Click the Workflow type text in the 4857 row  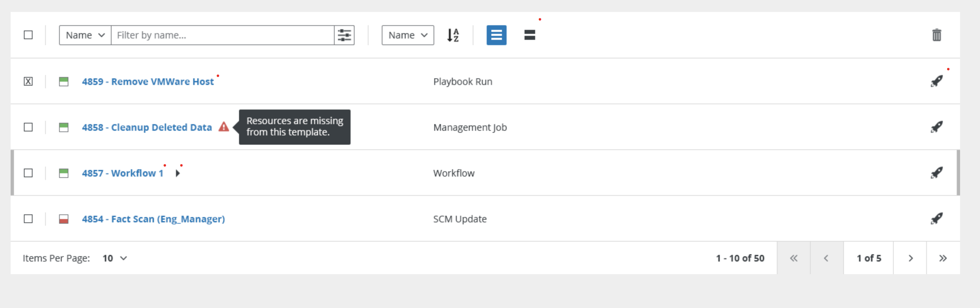click(x=454, y=173)
